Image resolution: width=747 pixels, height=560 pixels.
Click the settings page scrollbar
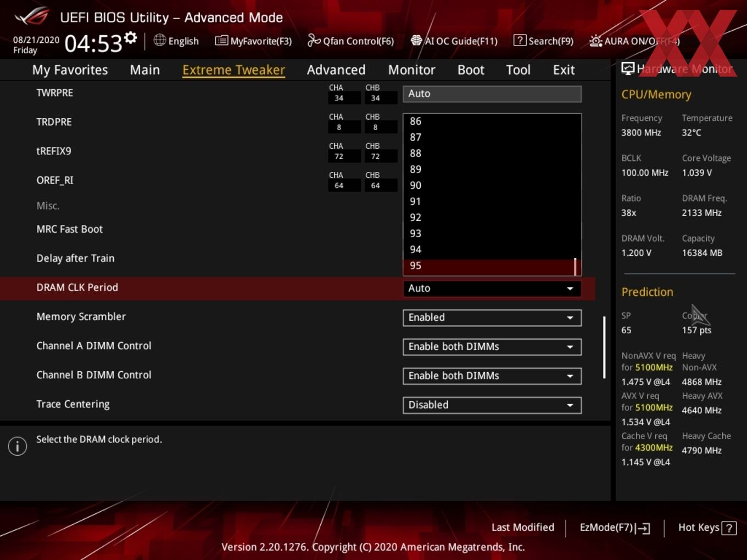pos(604,347)
